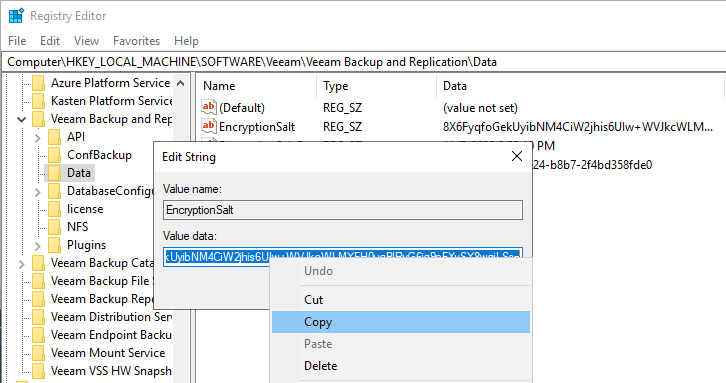Expand the DatabaseConfigurations key
The width and height of the screenshot is (726, 383).
click(38, 192)
